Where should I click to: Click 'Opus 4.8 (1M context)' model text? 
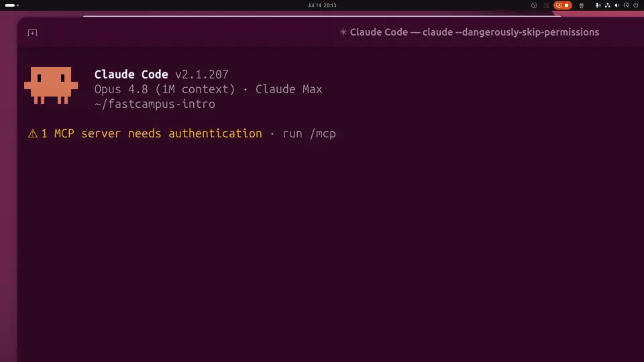tap(165, 89)
